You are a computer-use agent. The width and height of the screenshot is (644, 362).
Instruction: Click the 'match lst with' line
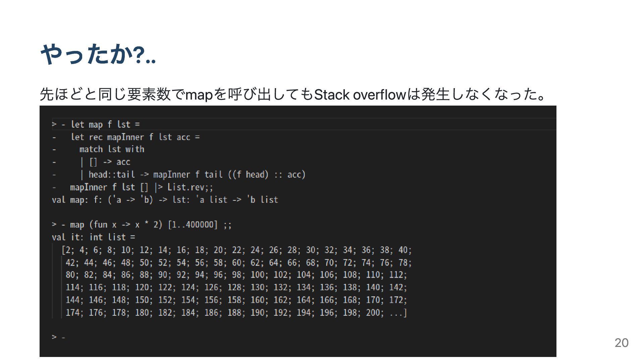(x=112, y=149)
